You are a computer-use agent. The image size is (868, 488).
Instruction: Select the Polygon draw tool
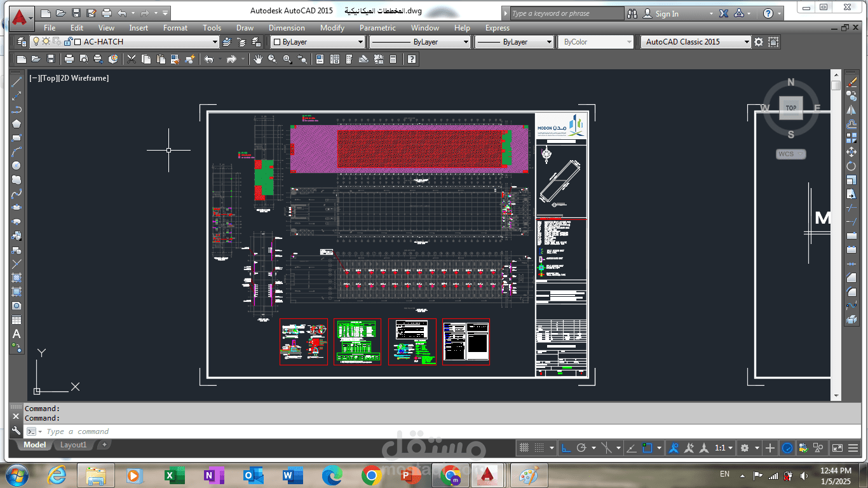(17, 124)
